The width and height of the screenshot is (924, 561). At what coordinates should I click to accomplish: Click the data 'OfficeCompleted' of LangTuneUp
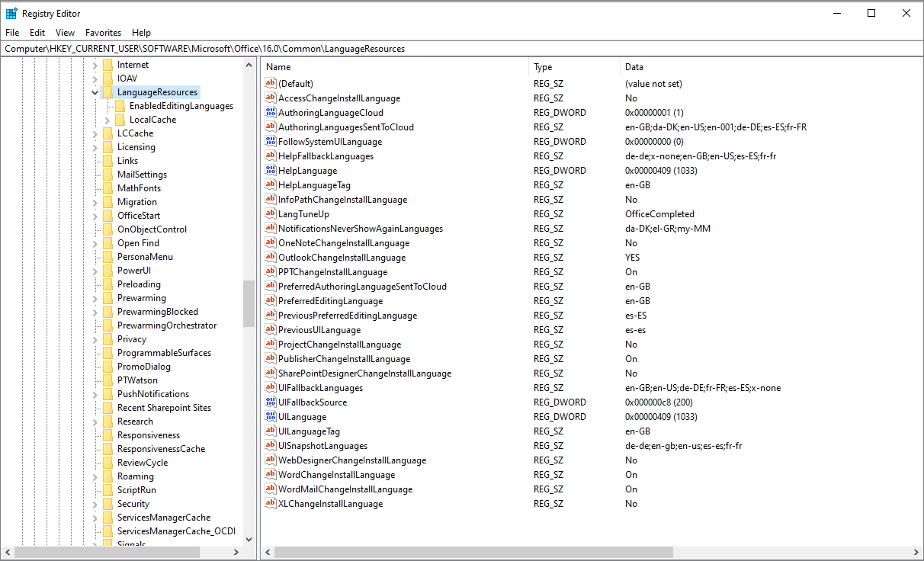point(659,213)
